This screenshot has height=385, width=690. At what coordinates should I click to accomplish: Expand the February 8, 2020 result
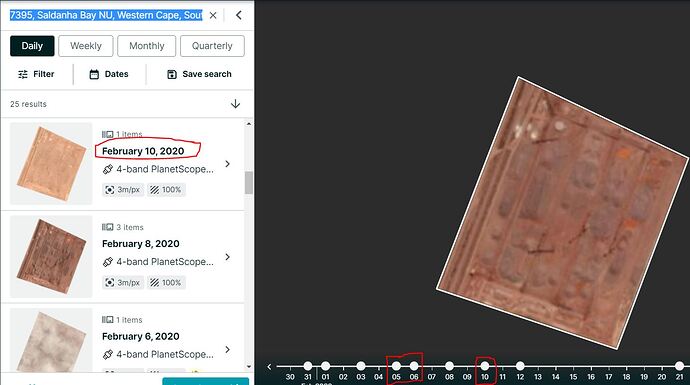click(228, 257)
